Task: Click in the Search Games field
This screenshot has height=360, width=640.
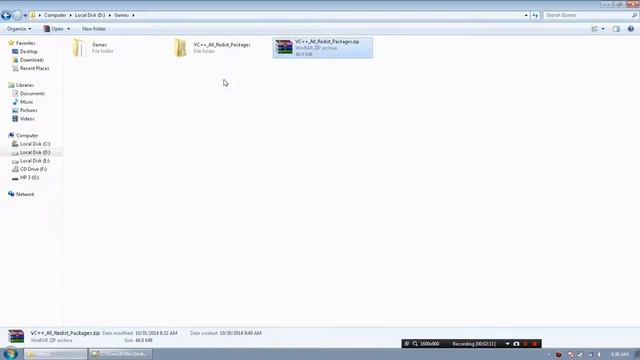Action: (588, 15)
